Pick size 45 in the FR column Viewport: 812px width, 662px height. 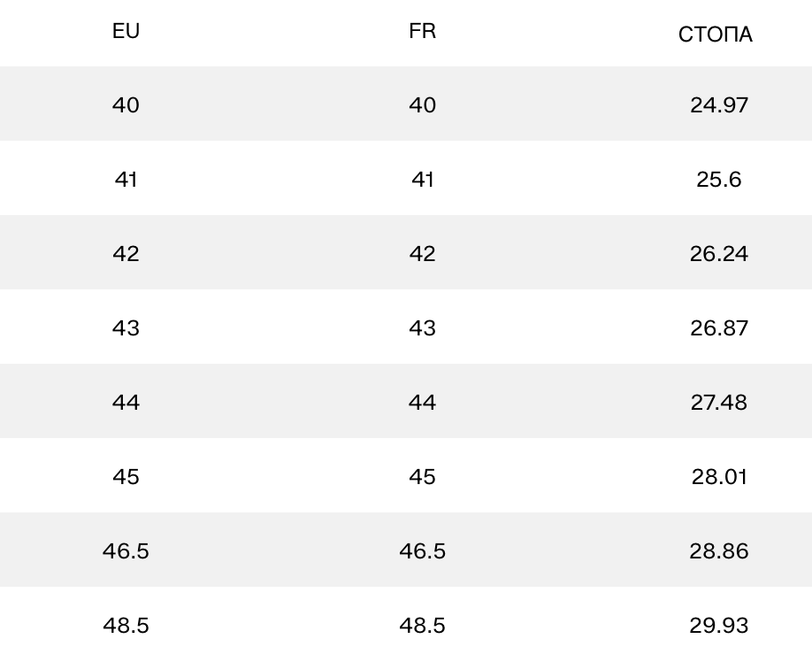(x=422, y=477)
